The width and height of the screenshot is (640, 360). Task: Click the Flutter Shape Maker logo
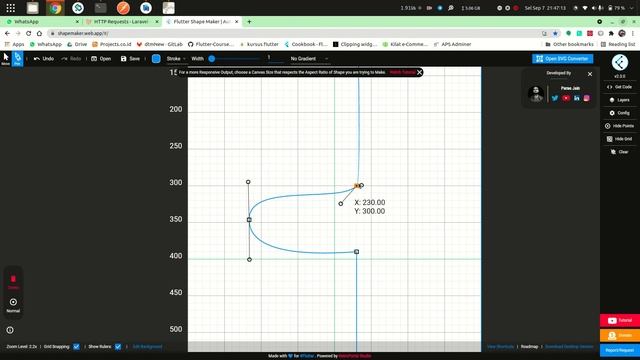[x=620, y=62]
